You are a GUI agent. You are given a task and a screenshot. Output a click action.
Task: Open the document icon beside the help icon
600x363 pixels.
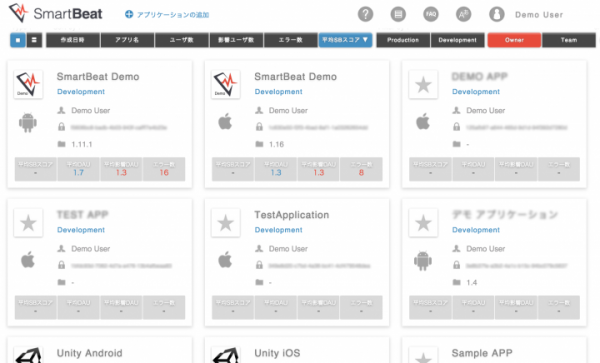(x=398, y=14)
